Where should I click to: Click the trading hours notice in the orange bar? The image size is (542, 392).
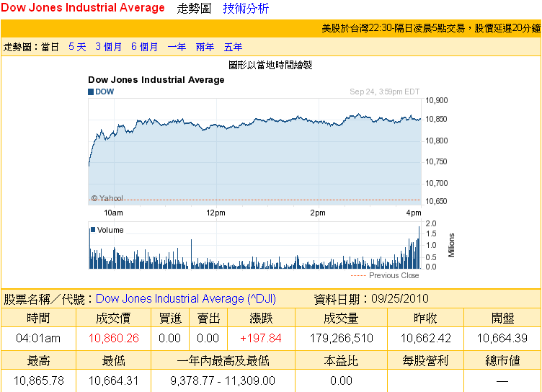tap(431, 28)
